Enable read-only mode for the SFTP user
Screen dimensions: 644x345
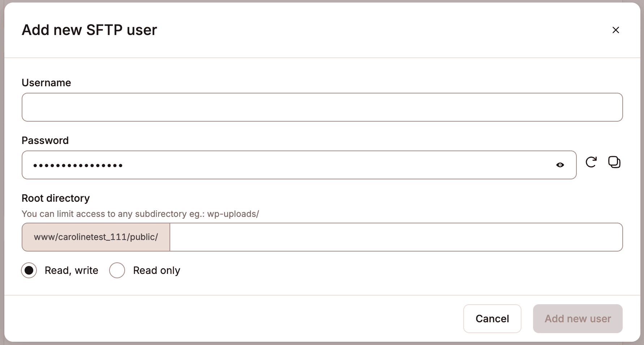(117, 270)
